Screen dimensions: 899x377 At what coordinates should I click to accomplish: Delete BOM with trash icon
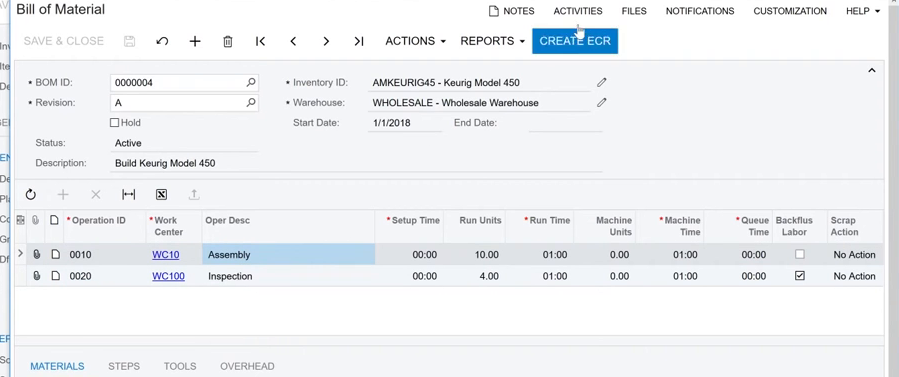[228, 41]
